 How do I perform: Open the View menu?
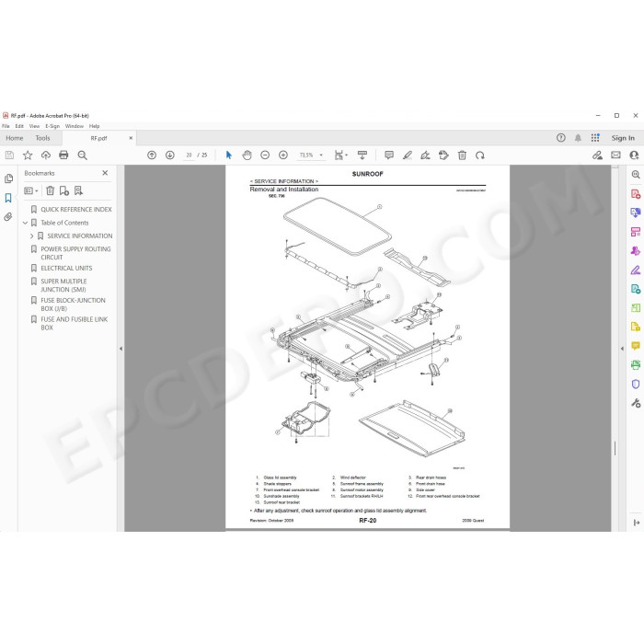34,126
